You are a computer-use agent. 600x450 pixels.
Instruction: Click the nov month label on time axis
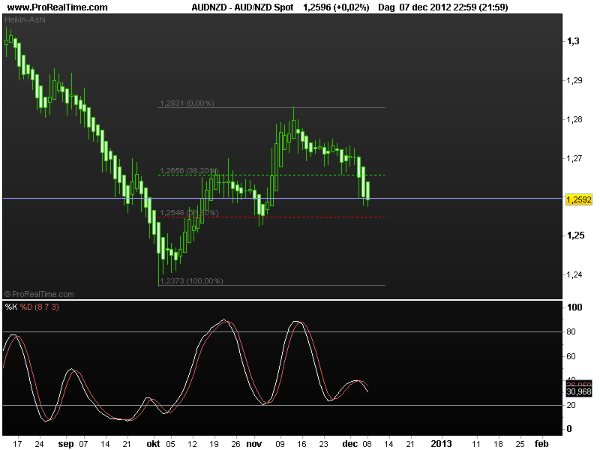pos(254,443)
